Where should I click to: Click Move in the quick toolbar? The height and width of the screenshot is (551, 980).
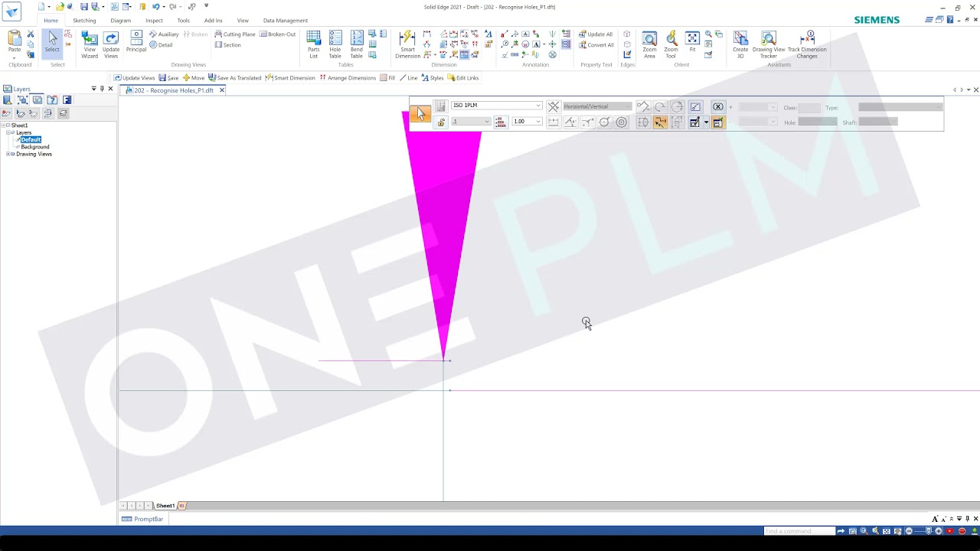pos(193,78)
